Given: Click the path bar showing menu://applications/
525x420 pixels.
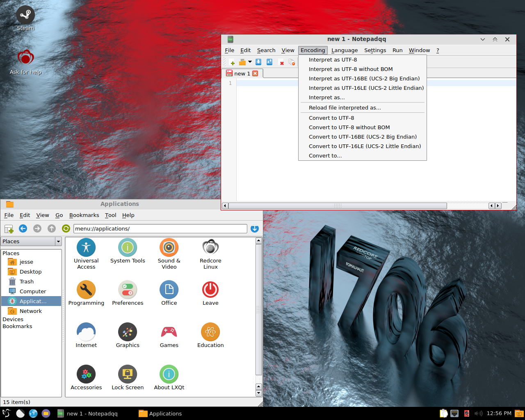Looking at the screenshot, I should [160, 229].
